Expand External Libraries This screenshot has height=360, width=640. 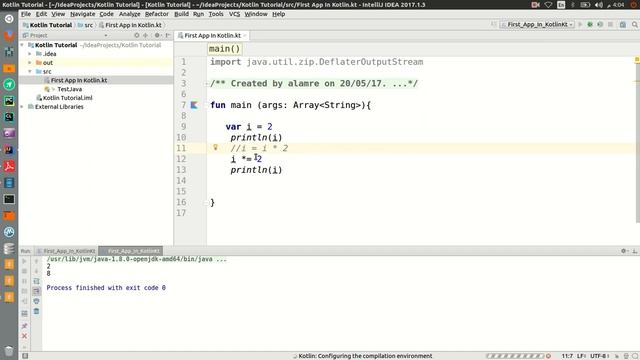point(22,107)
